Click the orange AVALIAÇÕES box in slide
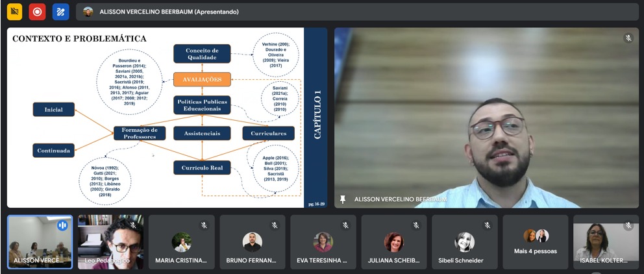 point(202,79)
